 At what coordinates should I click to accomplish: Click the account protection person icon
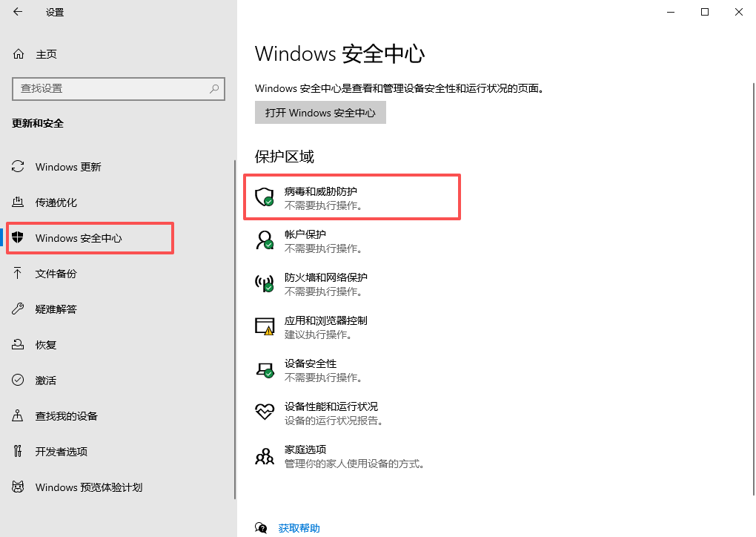(265, 240)
